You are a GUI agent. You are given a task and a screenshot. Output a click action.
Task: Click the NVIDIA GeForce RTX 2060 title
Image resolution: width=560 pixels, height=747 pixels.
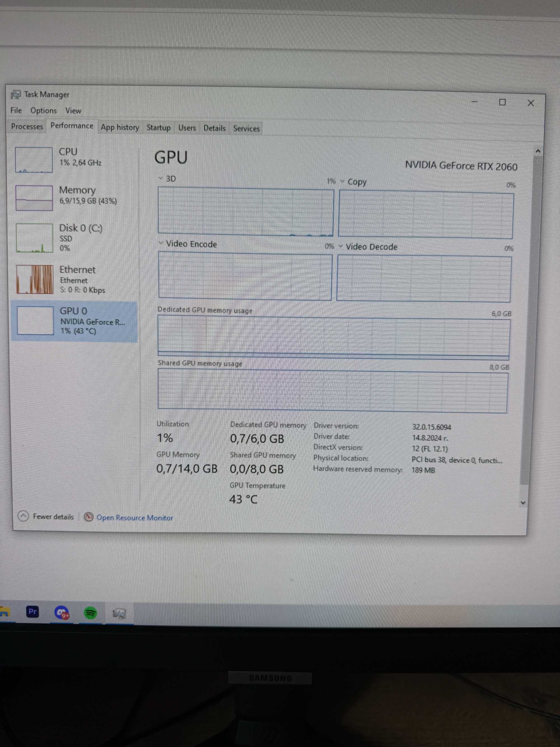click(461, 166)
